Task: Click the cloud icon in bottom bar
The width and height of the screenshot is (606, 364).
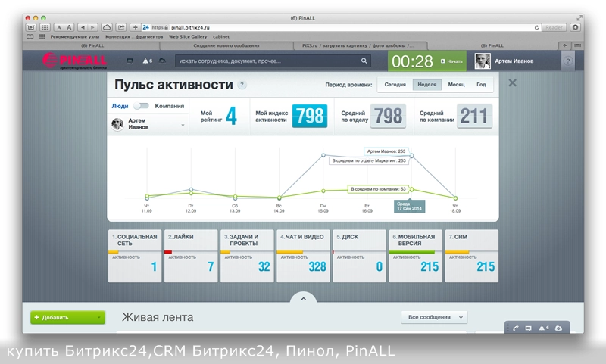Action: 558,328
